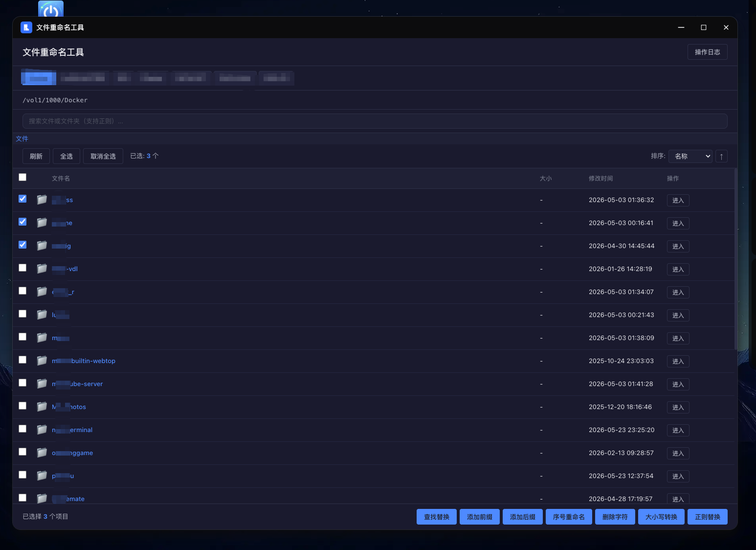This screenshot has width=756, height=550.
Task: Click the 添加后缀 button
Action: (523, 517)
